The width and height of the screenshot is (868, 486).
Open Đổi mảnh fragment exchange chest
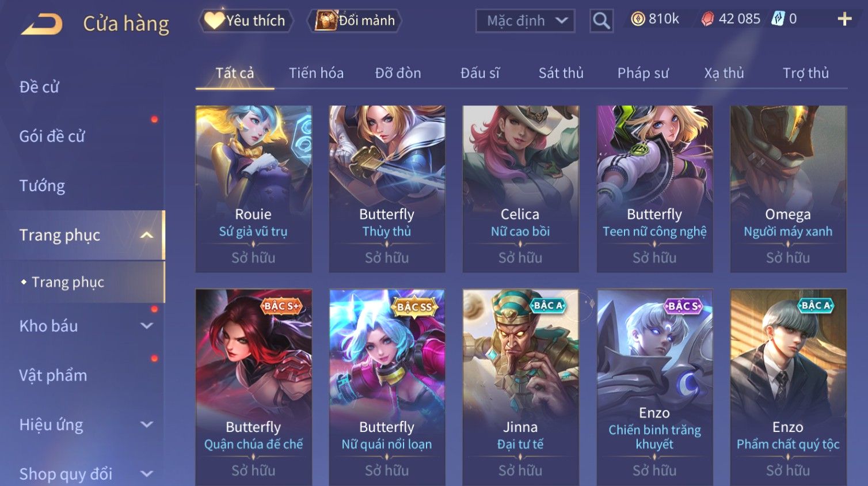[354, 21]
